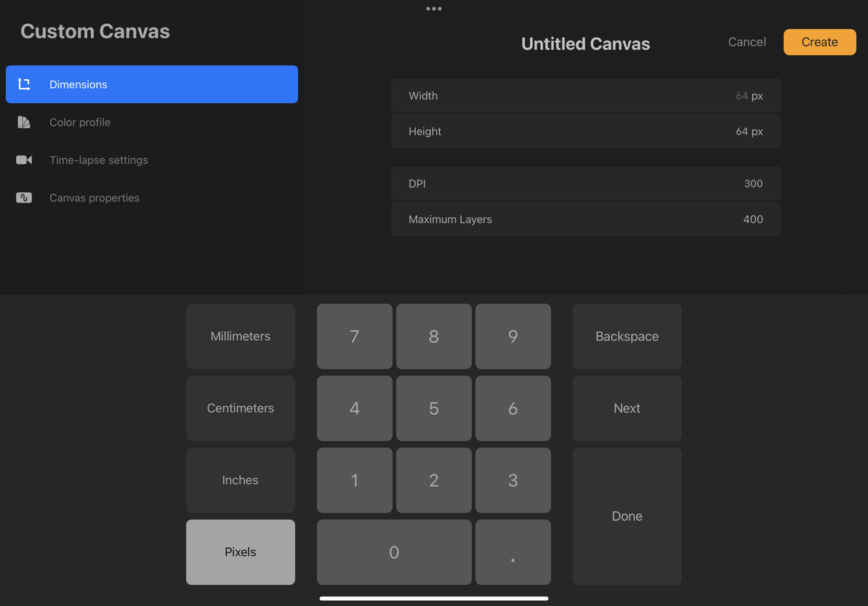Screen dimensions: 868x606
Task: Tap Next to move to next field
Action: [x=627, y=408]
